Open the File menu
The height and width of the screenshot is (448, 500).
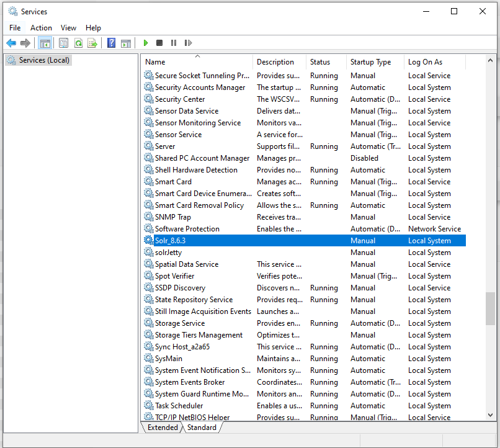coord(15,28)
